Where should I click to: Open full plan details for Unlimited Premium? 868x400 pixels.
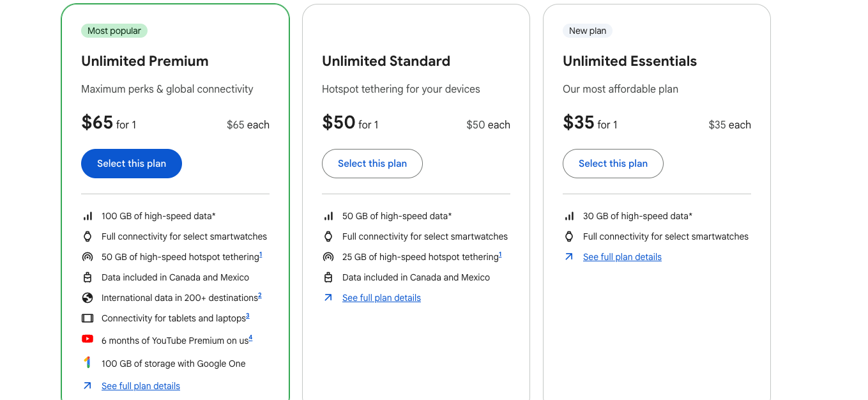pos(141,386)
